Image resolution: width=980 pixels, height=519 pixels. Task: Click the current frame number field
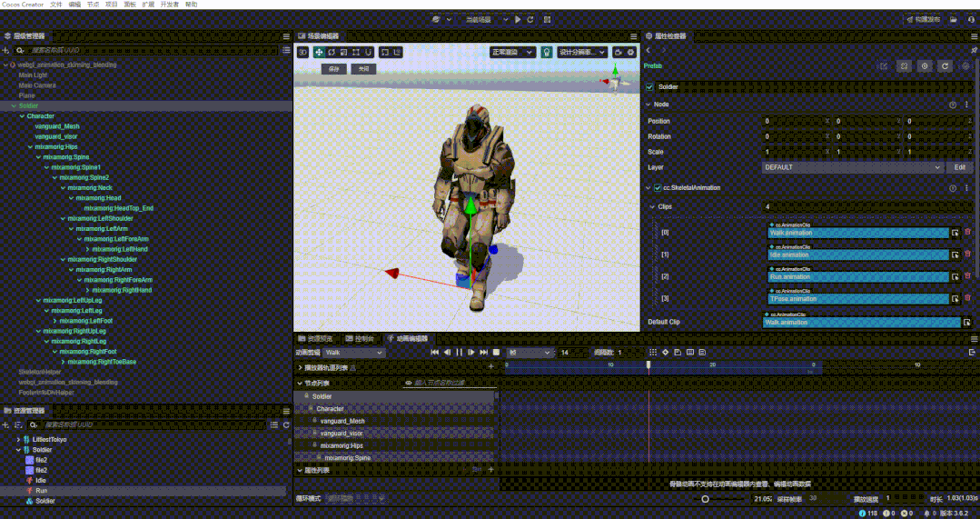click(572, 353)
